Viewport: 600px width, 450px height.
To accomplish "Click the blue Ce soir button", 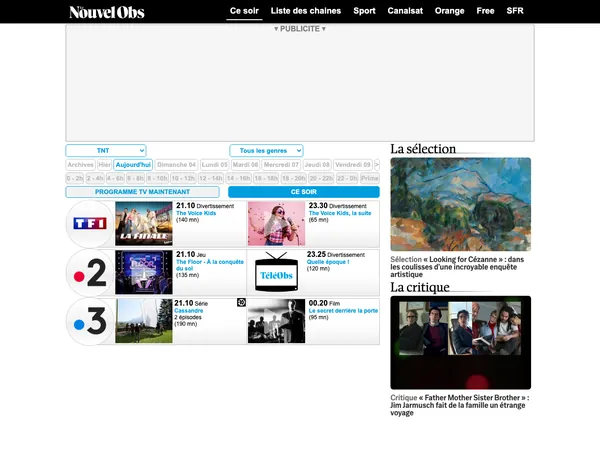I will [x=304, y=192].
